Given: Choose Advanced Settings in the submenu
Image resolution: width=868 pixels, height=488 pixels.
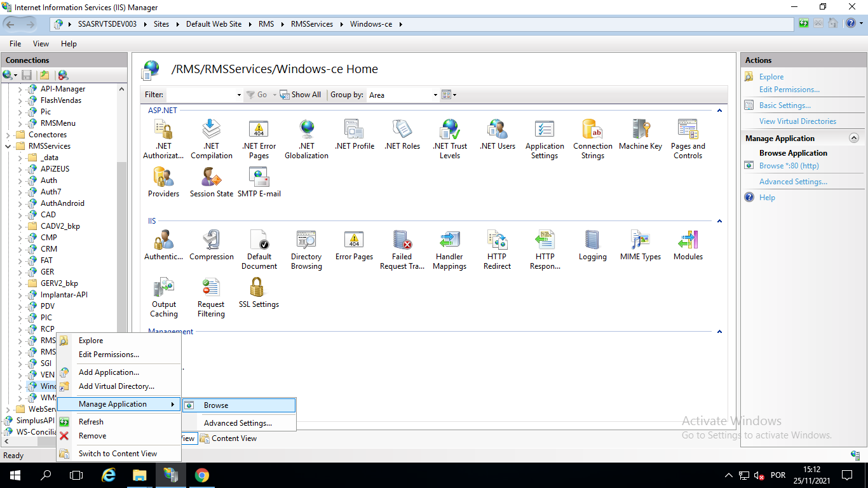Looking at the screenshot, I should click(x=239, y=423).
